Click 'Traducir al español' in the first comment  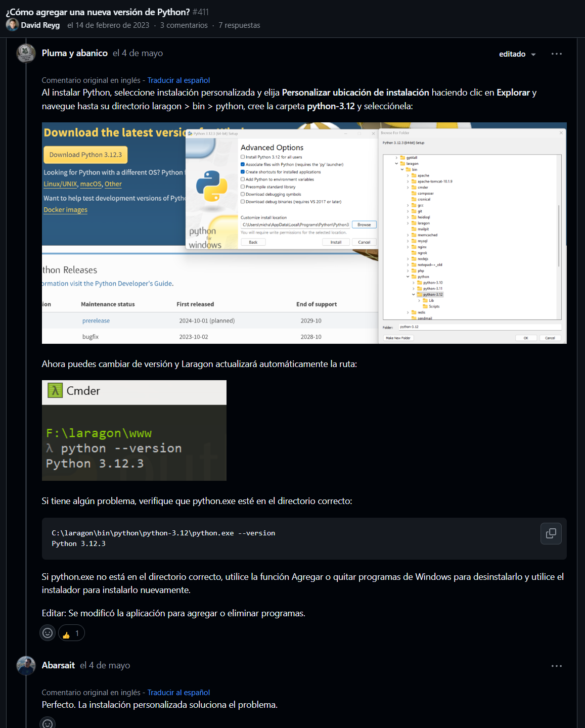(x=178, y=80)
